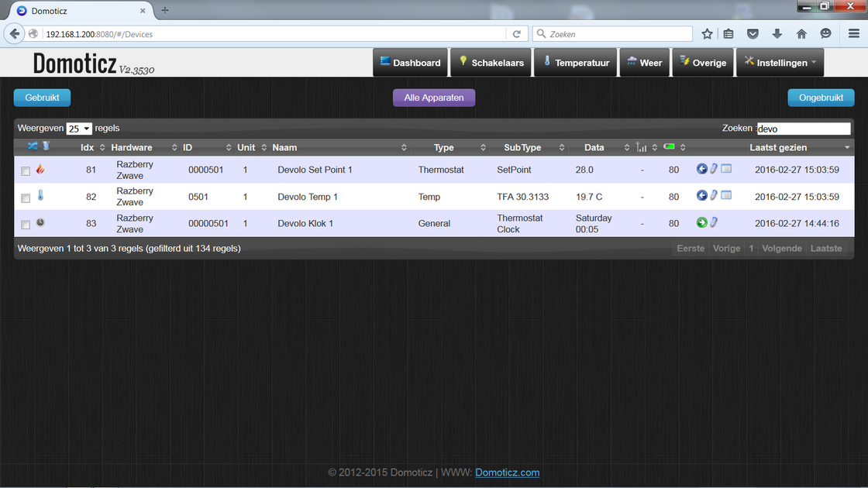
Task: Click the Laatste pagination button
Action: point(826,249)
